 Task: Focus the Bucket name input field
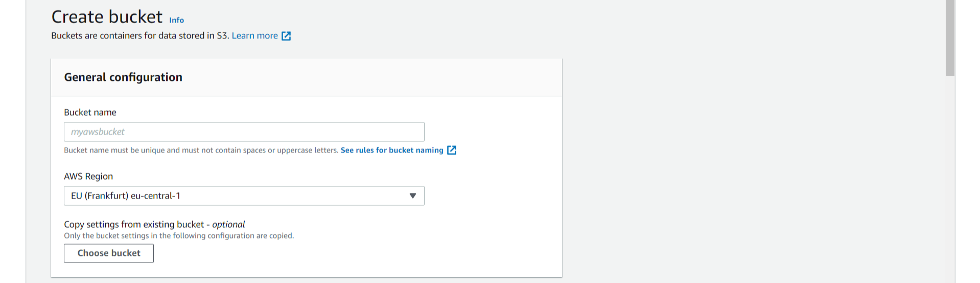[244, 132]
